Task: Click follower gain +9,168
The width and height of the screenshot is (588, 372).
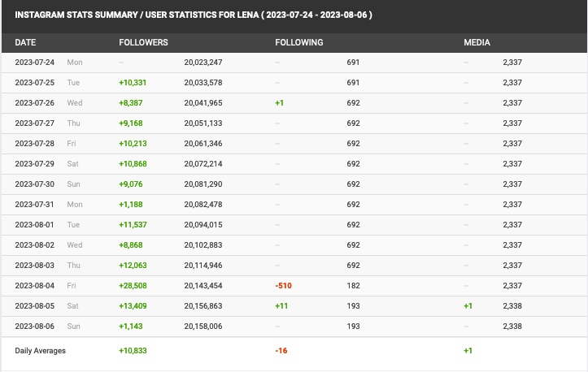Action: pyautogui.click(x=131, y=123)
